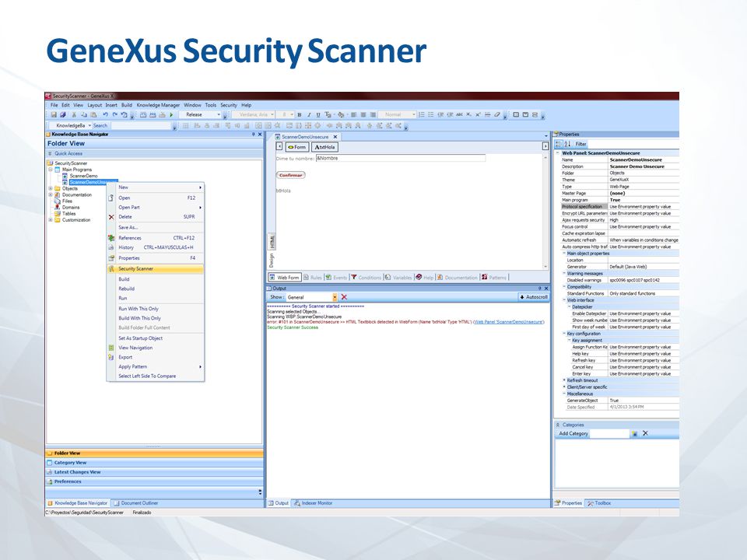This screenshot has height=560, width=747.
Task: Open the Build menu
Action: (127, 105)
